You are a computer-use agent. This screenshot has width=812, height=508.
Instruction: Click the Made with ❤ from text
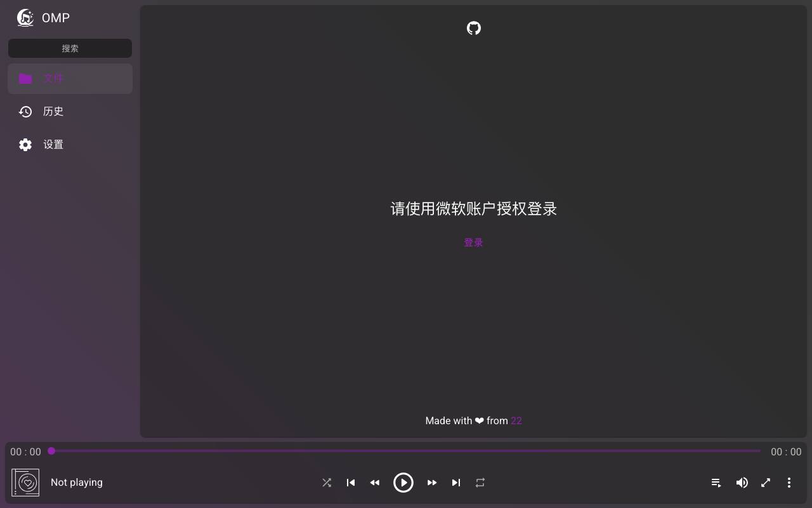point(467,420)
